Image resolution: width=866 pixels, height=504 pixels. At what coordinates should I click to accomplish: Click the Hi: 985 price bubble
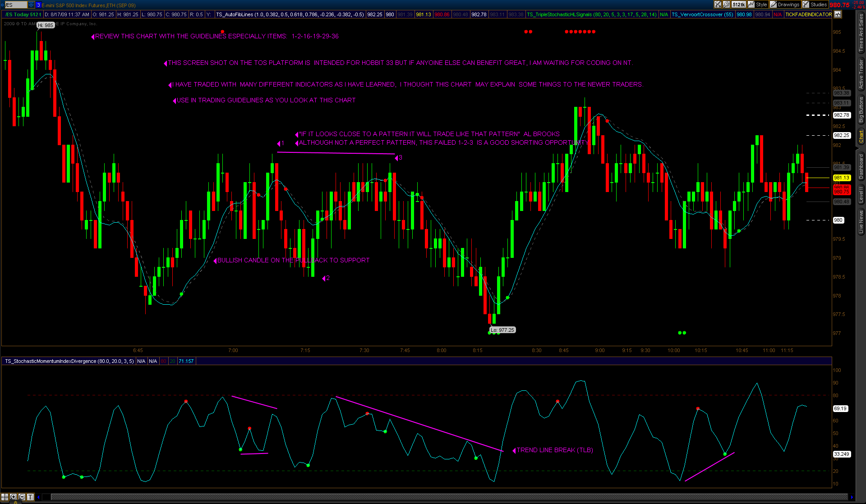point(46,25)
